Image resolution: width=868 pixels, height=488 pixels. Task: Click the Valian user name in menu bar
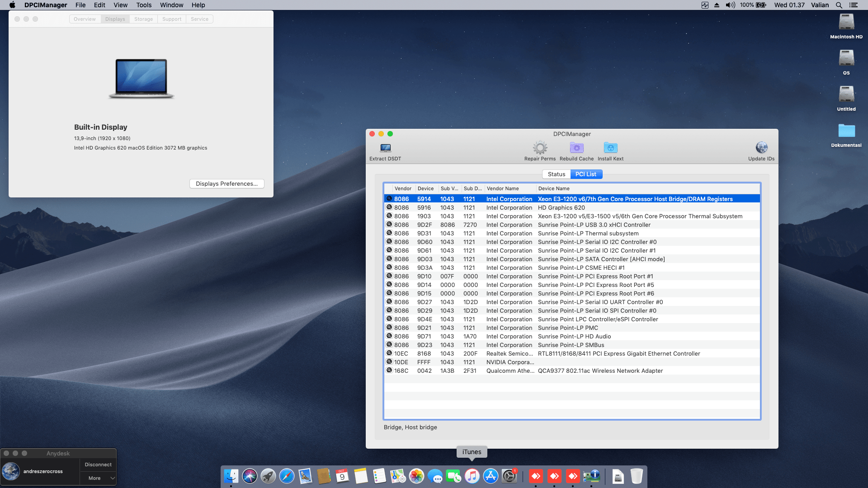coord(820,5)
